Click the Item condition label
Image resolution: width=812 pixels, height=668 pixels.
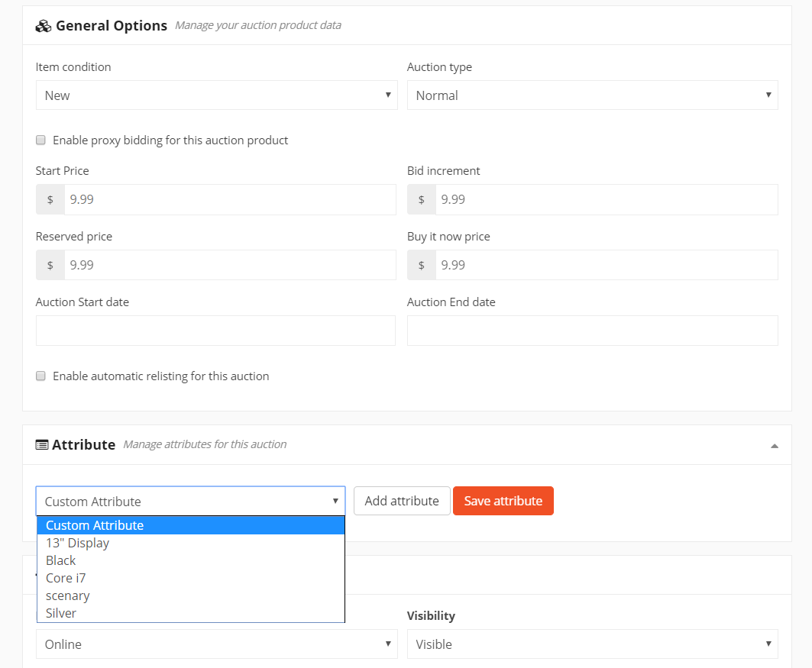[73, 67]
